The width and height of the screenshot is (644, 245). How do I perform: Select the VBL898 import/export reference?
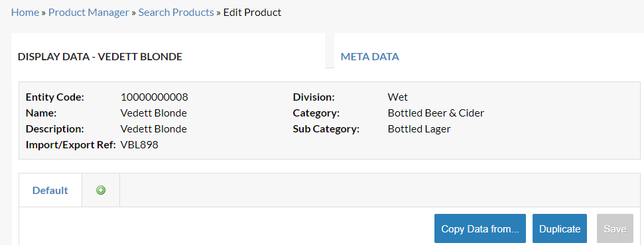click(139, 145)
